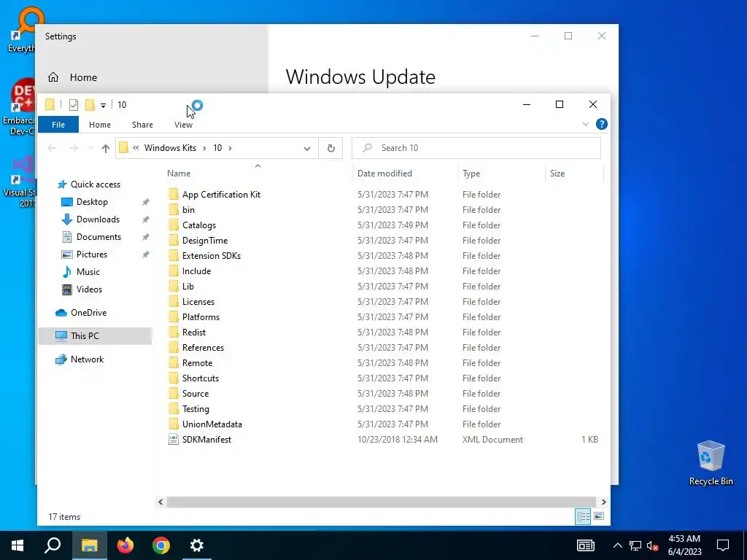Switch to the View ribbon tab
This screenshot has height=560, width=747.
click(x=183, y=124)
